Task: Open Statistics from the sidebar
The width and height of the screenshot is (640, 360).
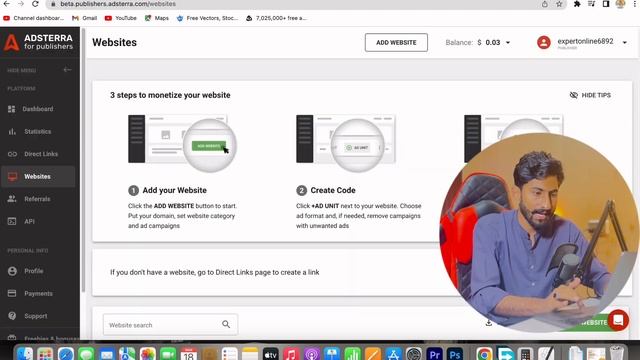Action: [x=38, y=131]
